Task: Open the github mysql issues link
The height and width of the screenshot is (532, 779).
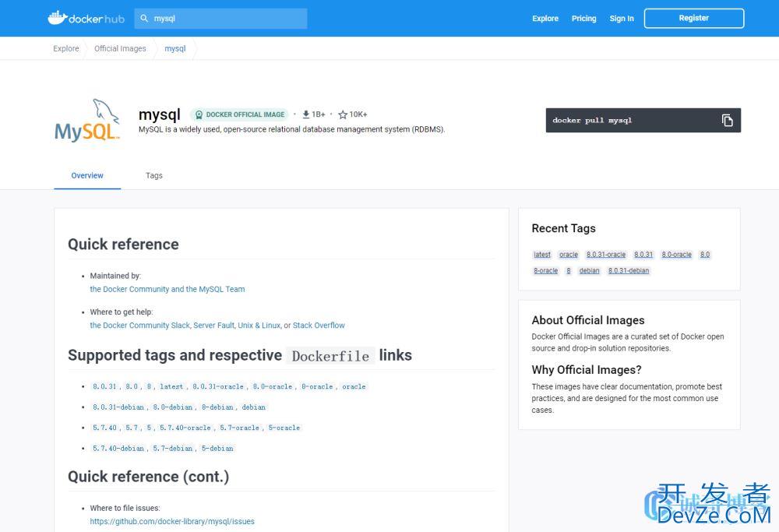Action: [172, 522]
